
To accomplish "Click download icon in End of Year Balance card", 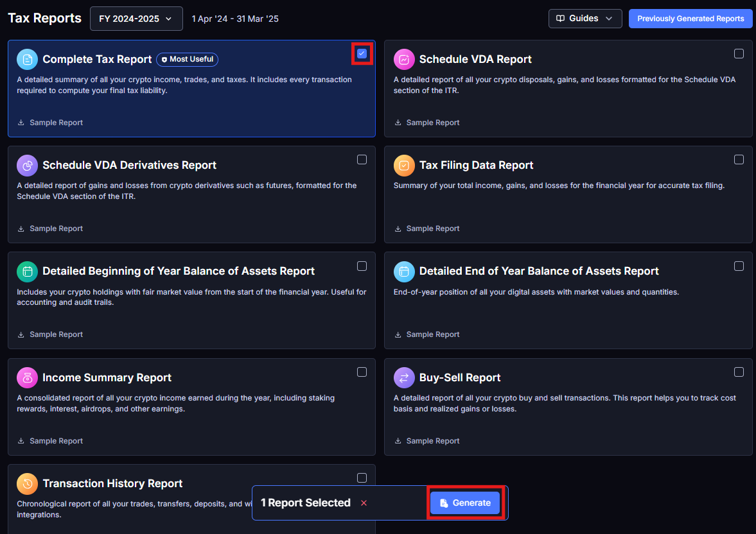I will 398,334.
